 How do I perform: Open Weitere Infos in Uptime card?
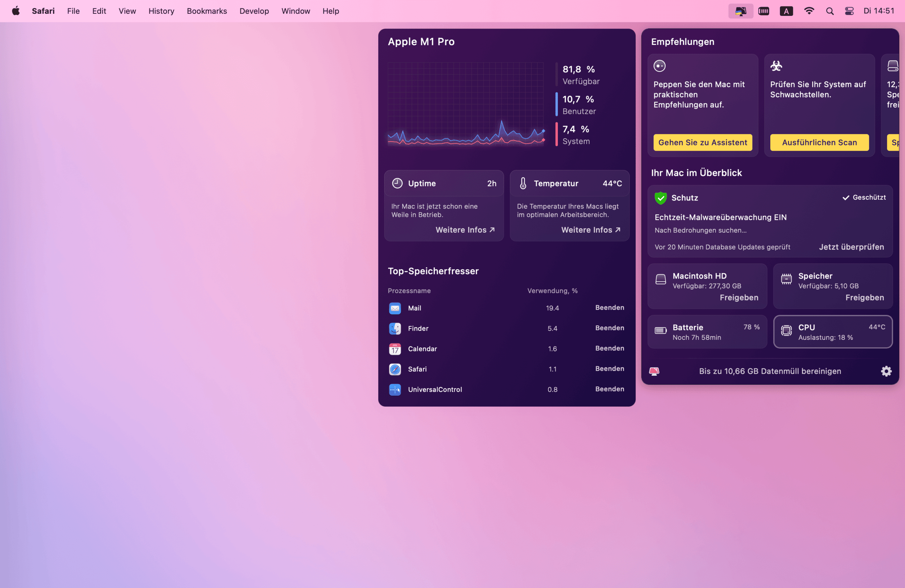(x=465, y=230)
